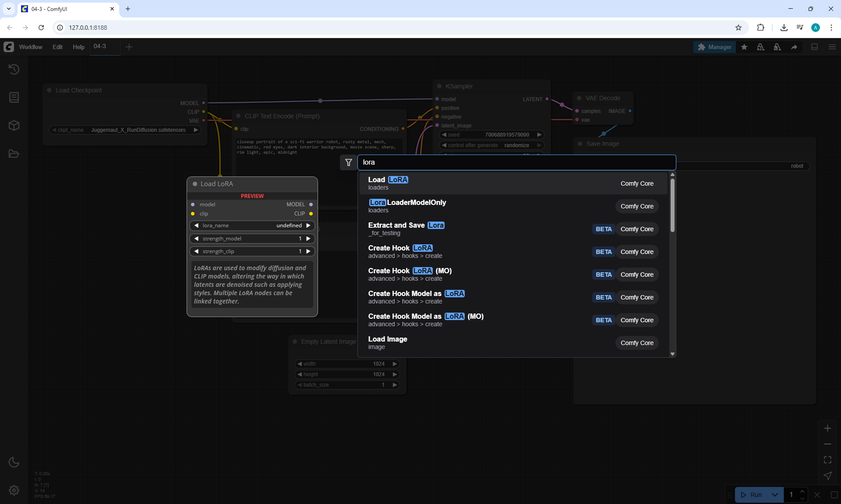This screenshot has width=841, height=504.
Task: Click the Manager puzzle button
Action: pos(714,47)
